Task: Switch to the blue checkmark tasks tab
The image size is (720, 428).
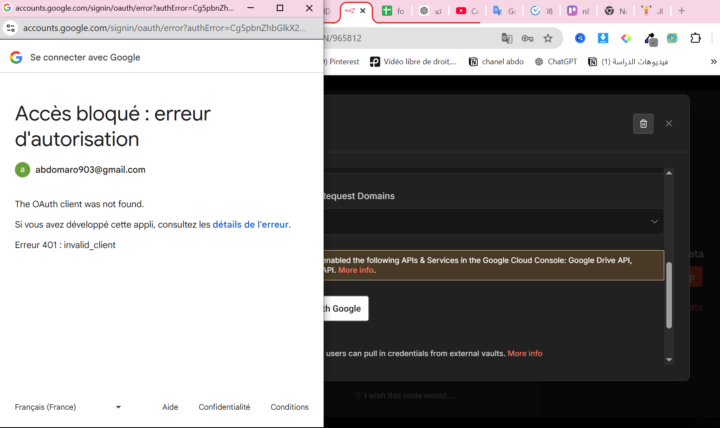Action: [x=541, y=11]
